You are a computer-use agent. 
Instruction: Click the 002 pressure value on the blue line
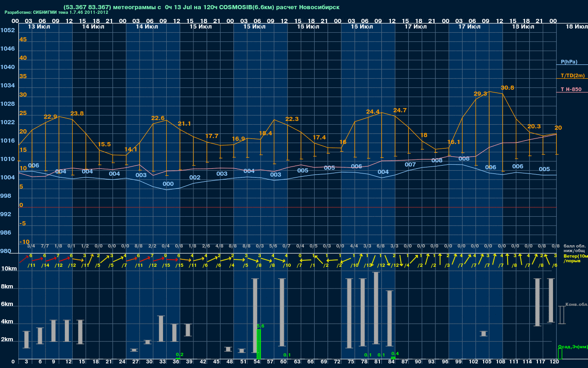tap(195, 178)
